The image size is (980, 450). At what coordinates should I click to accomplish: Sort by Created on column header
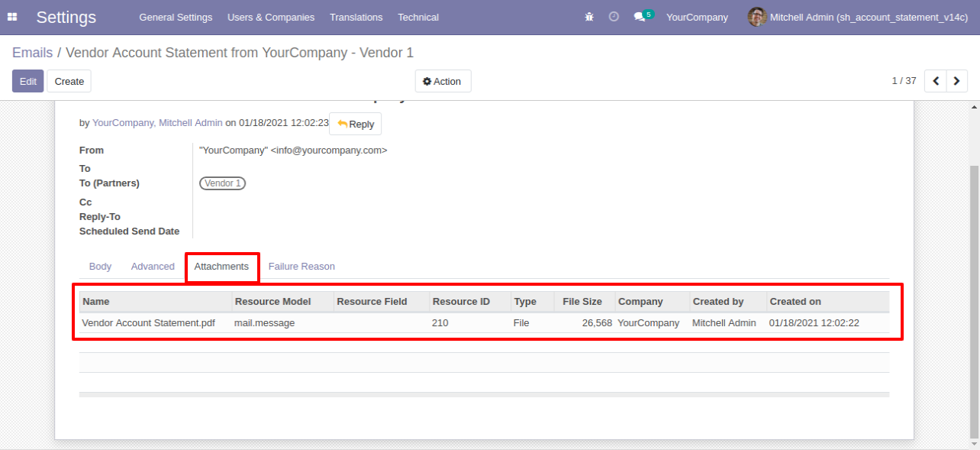(x=828, y=302)
